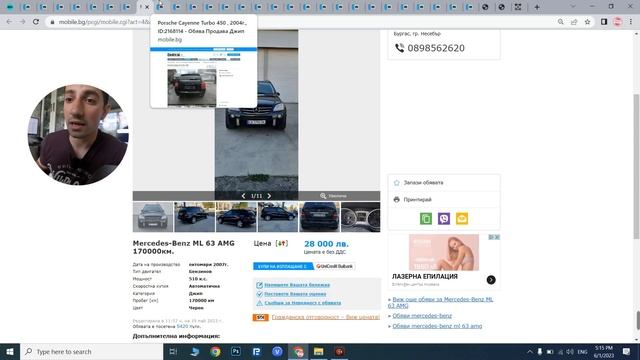The width and height of the screenshot is (640, 360).
Task: Copy listing link with green icon
Action: tap(426, 218)
